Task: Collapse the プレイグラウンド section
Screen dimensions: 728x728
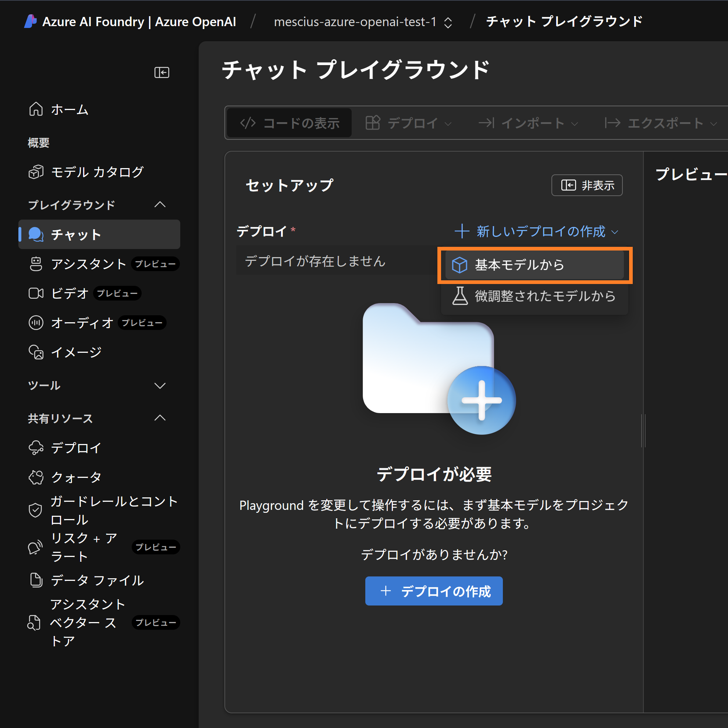Action: click(x=160, y=205)
